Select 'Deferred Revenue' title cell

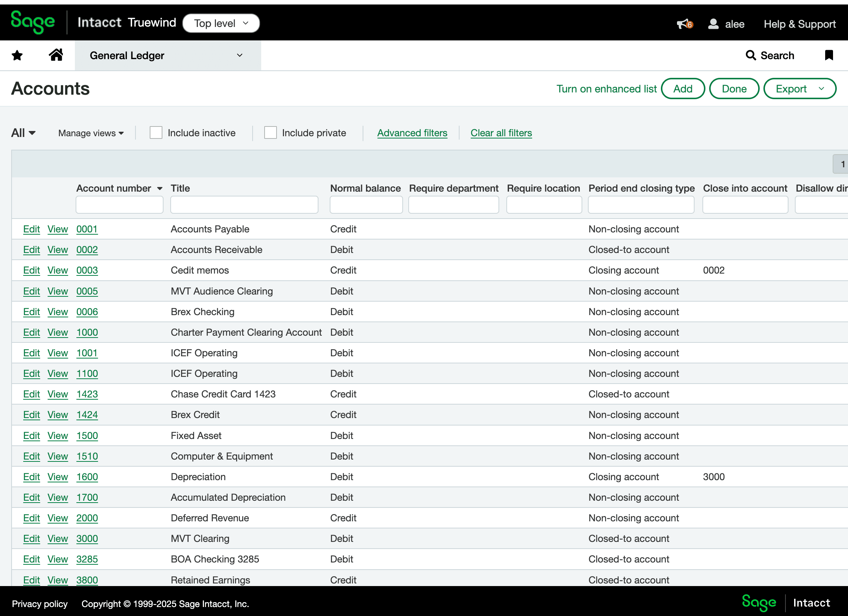click(x=210, y=518)
